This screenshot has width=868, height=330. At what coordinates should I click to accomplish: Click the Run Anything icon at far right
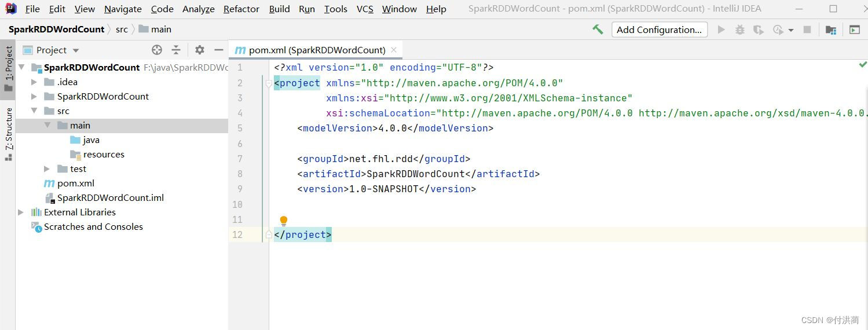(855, 30)
